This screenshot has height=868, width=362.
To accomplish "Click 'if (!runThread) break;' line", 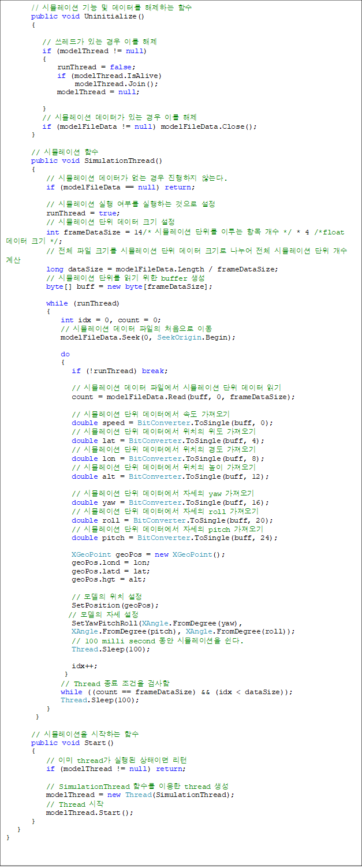I will pos(120,371).
